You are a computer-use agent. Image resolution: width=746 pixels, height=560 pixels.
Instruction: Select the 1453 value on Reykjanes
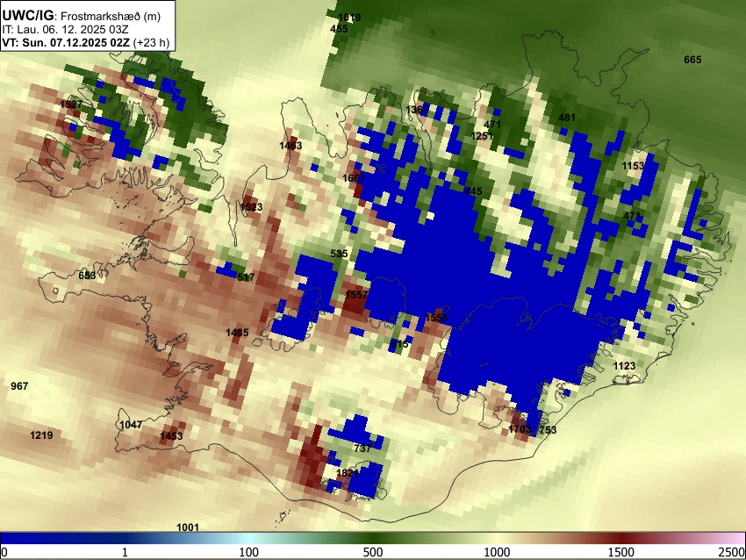tap(171, 436)
